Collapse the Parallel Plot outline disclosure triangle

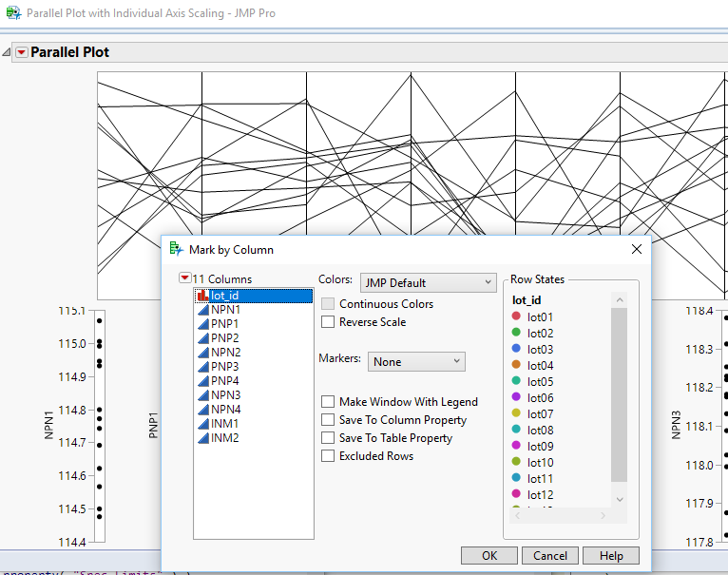[x=7, y=52]
